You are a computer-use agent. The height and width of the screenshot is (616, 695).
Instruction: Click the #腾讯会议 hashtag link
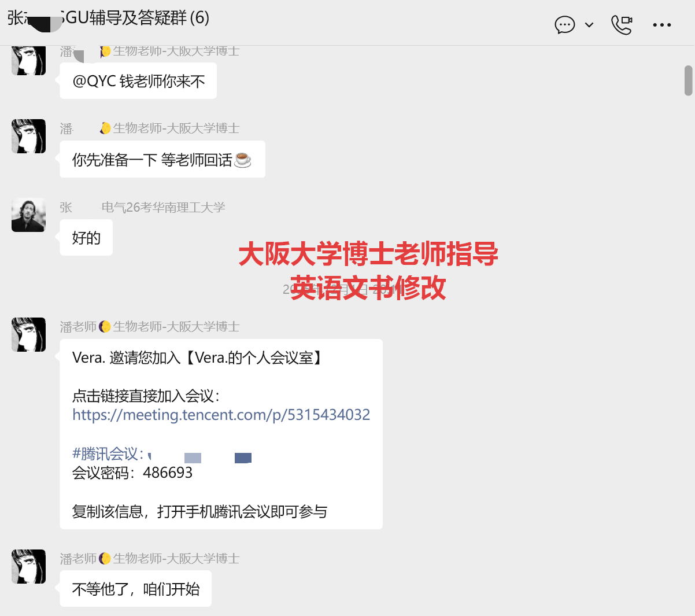tap(108, 453)
